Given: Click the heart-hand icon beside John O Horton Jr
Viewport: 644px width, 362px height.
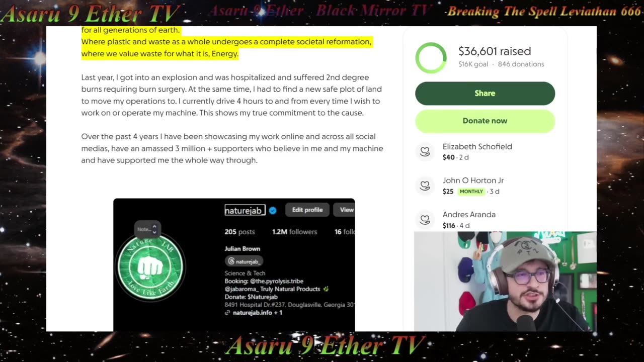Looking at the screenshot, I should click(425, 186).
